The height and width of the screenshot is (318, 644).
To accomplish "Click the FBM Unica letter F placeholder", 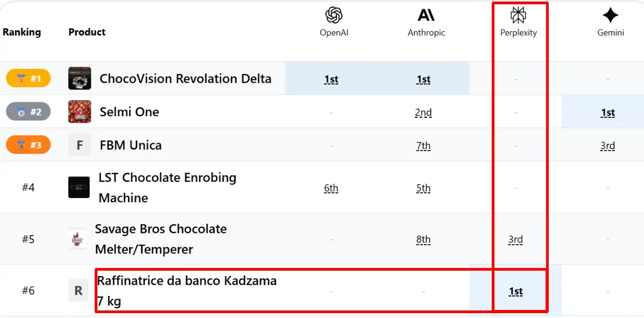I will coord(80,145).
